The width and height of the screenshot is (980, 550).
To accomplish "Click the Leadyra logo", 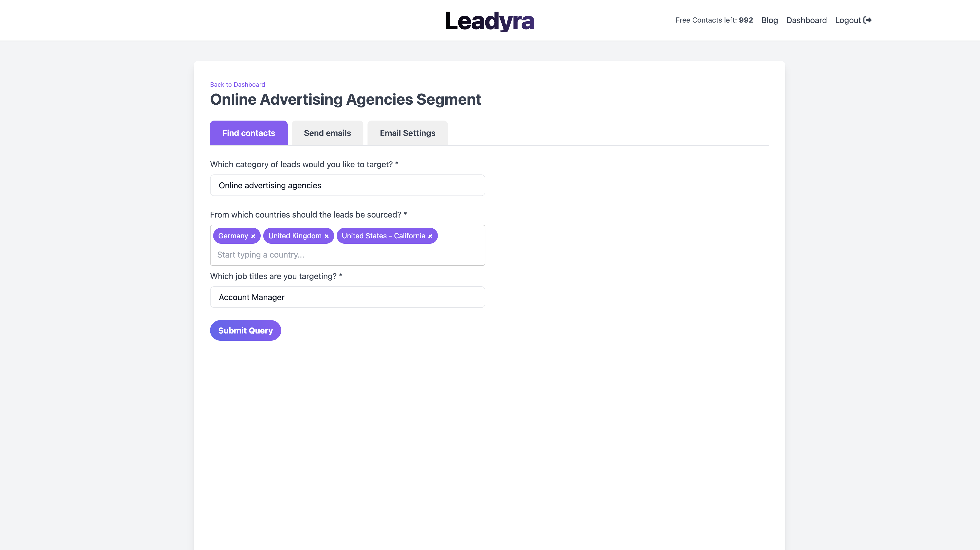I will [x=490, y=21].
